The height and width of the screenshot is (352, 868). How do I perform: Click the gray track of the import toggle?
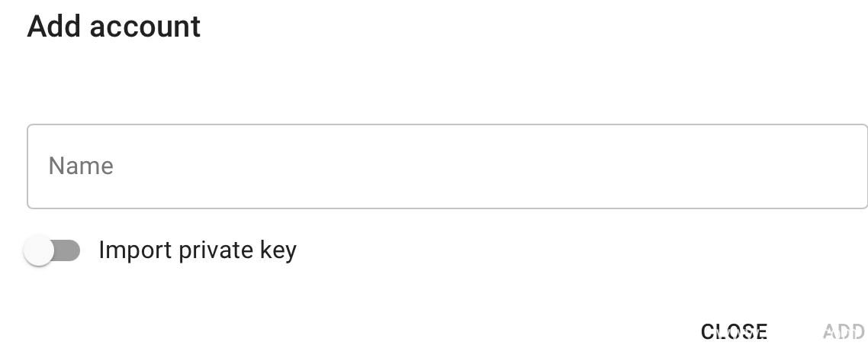[x=69, y=250]
